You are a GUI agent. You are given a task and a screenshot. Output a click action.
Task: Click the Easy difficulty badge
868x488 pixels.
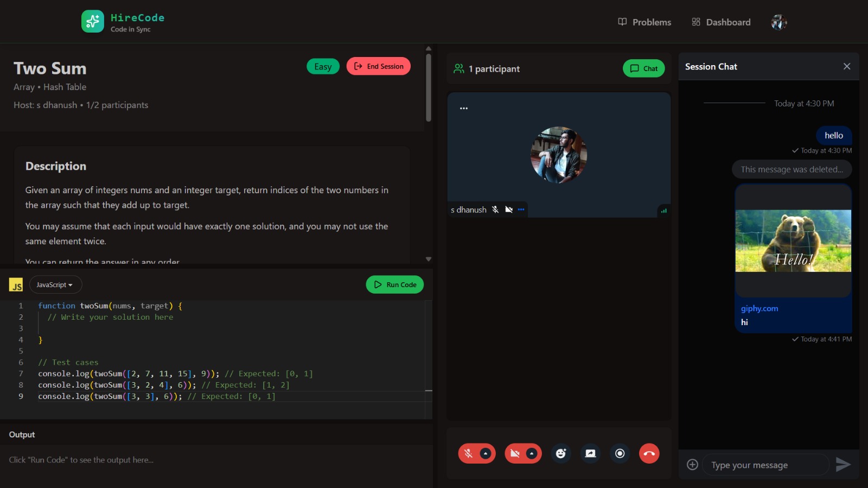click(323, 66)
